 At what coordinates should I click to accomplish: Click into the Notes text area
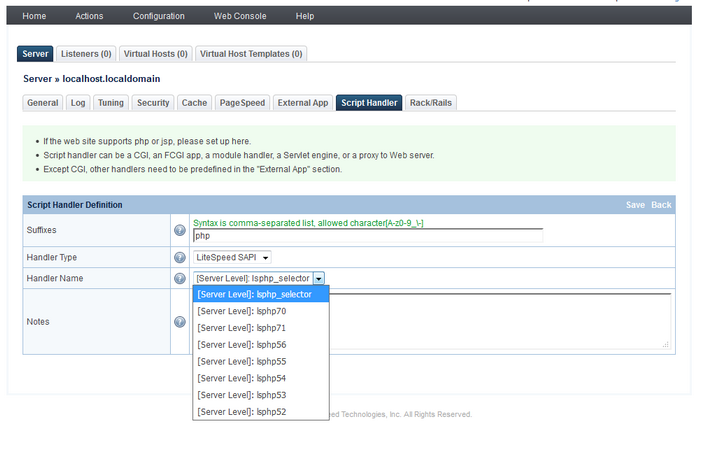click(500, 321)
